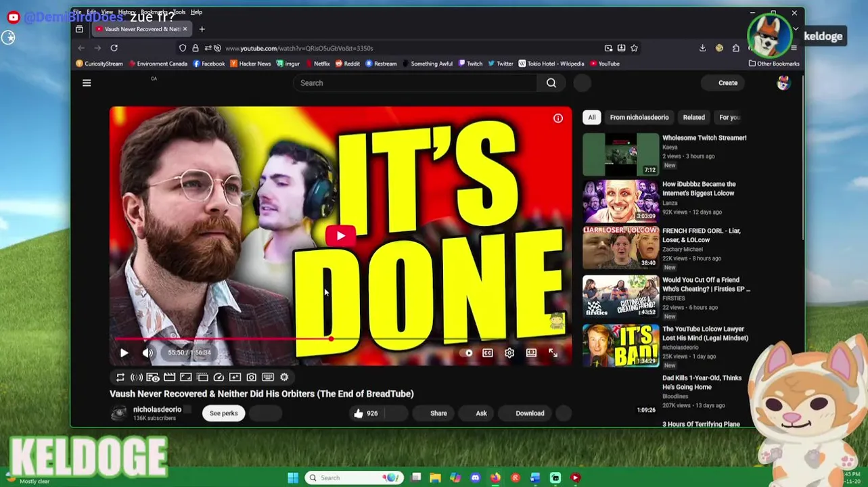Open 'Dad Kills 1-Year-Old' video title
Image resolution: width=868 pixels, height=487 pixels.
702,382
